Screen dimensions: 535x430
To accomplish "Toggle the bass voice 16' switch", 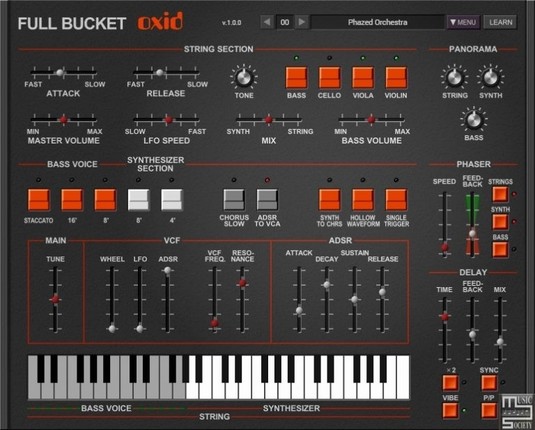I will point(72,199).
